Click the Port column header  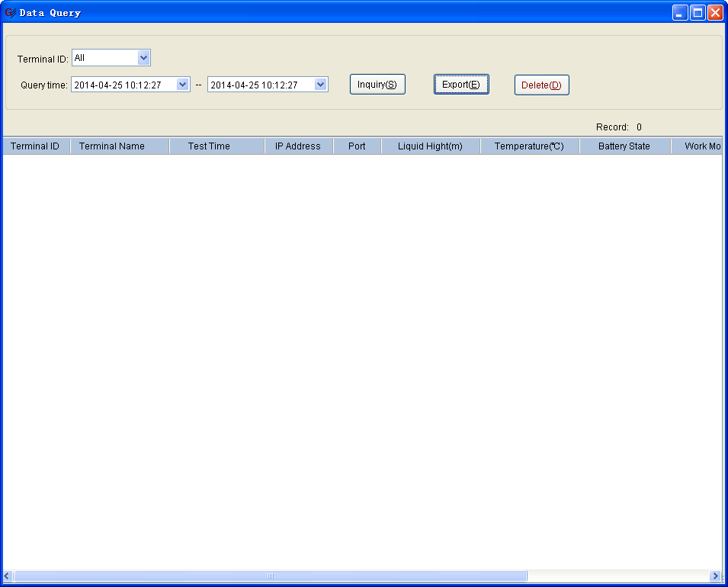click(x=357, y=146)
